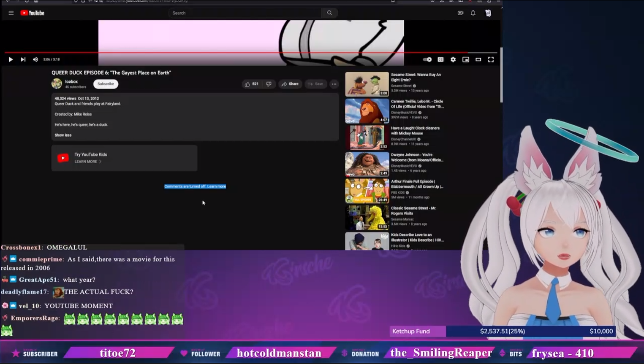The image size is (644, 364).
Task: Open Classic Sesame Street Mr. Rogers thumbnail
Action: pyautogui.click(x=367, y=217)
